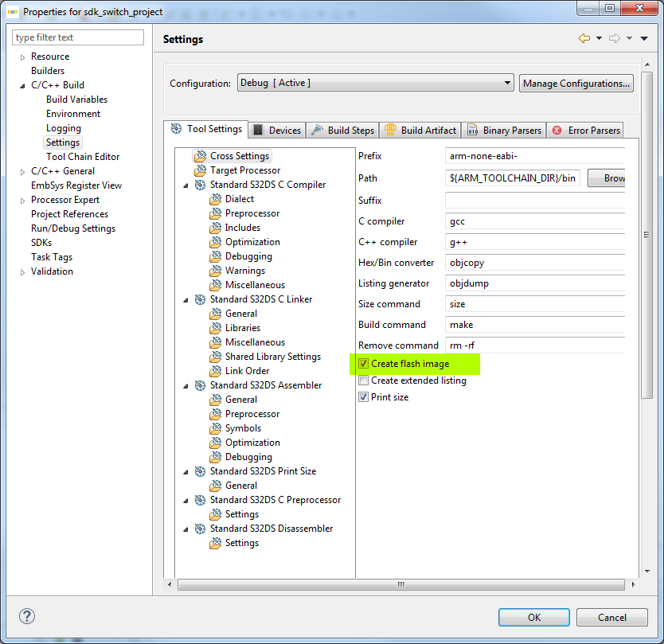Click the Standard S32DS Print Size icon
664x644 pixels.
tap(200, 471)
